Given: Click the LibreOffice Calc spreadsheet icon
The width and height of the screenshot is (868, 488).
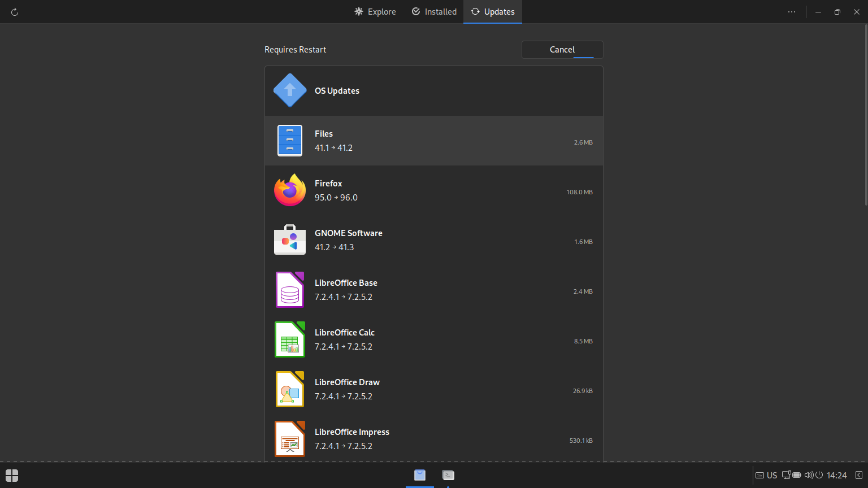Looking at the screenshot, I should click(290, 339).
